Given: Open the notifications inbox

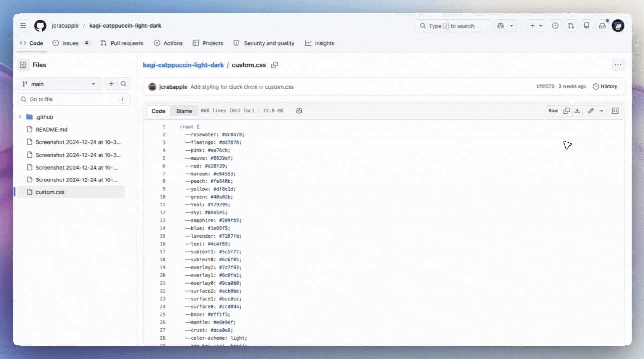Looking at the screenshot, I should coord(603,26).
